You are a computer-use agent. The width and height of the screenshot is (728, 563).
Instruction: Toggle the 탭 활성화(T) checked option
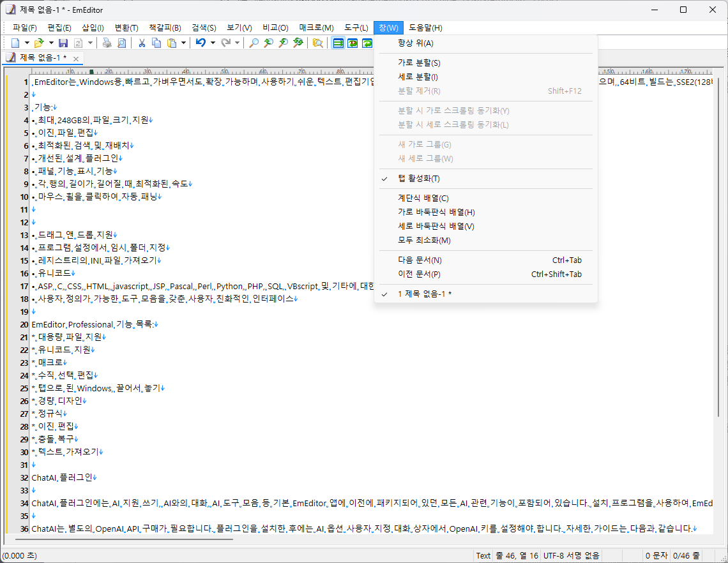pyautogui.click(x=485, y=179)
